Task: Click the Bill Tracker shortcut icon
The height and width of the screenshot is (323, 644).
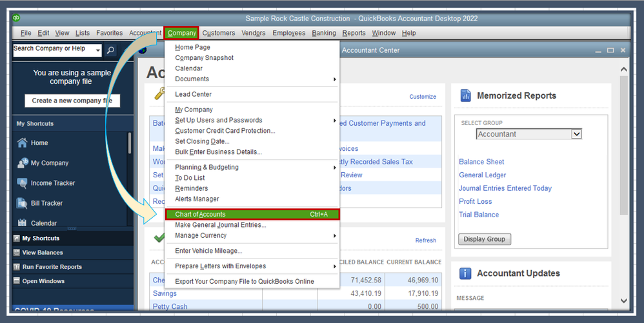Action: (22, 203)
